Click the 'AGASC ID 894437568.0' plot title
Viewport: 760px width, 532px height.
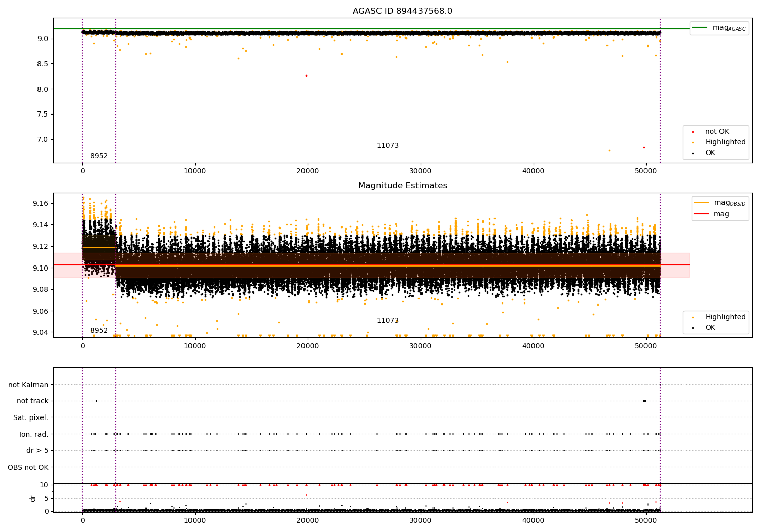point(402,11)
